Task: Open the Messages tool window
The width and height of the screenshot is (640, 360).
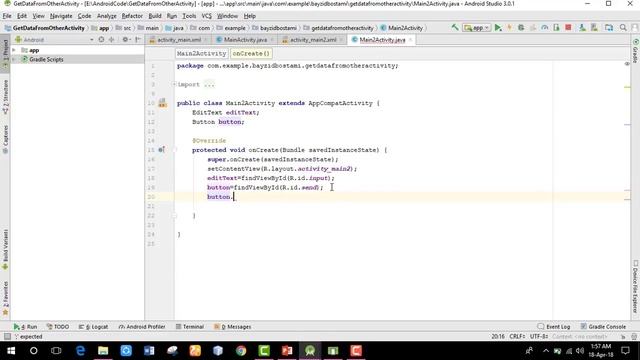Action: pyautogui.click(x=232, y=327)
